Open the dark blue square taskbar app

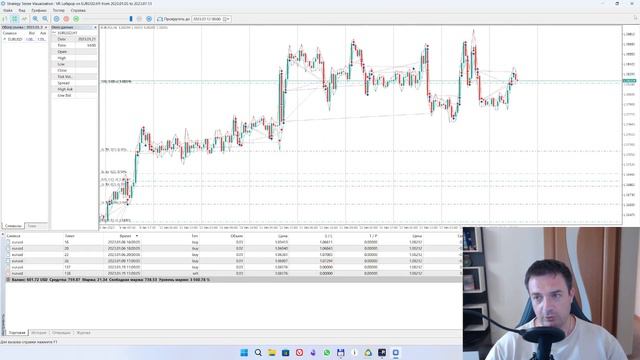[285, 353]
